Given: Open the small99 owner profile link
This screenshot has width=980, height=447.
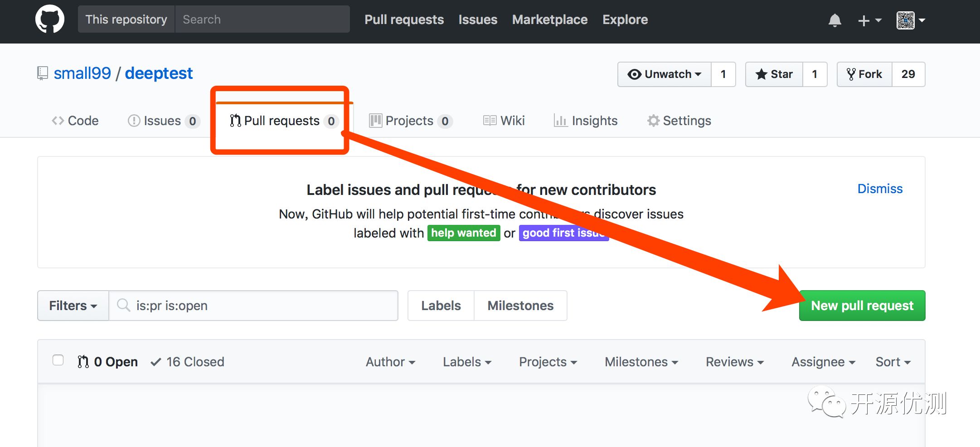Looking at the screenshot, I should tap(82, 73).
